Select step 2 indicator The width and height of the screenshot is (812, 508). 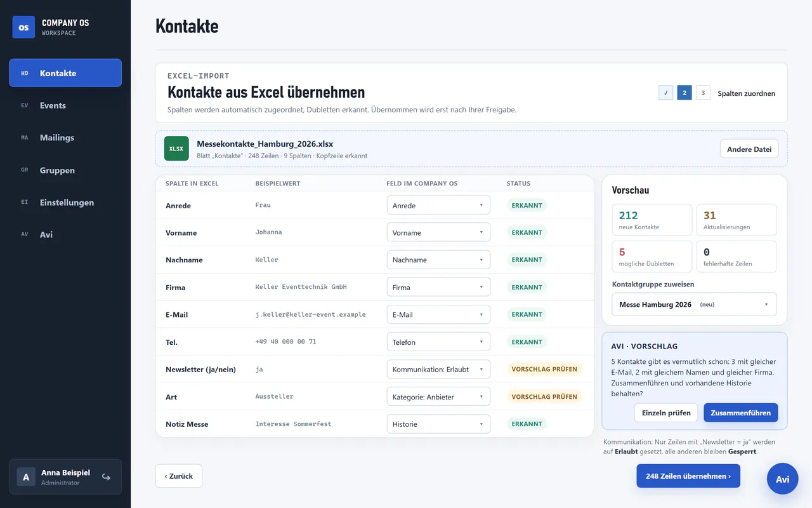tap(684, 93)
